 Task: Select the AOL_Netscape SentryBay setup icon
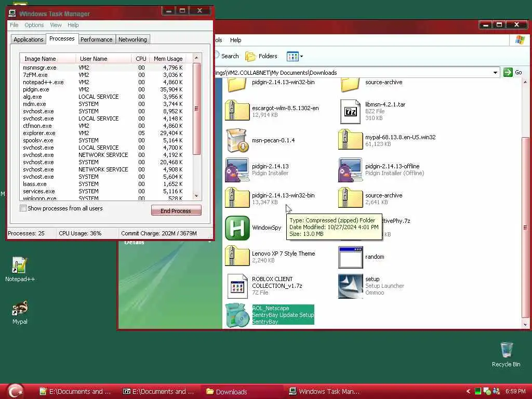click(237, 315)
